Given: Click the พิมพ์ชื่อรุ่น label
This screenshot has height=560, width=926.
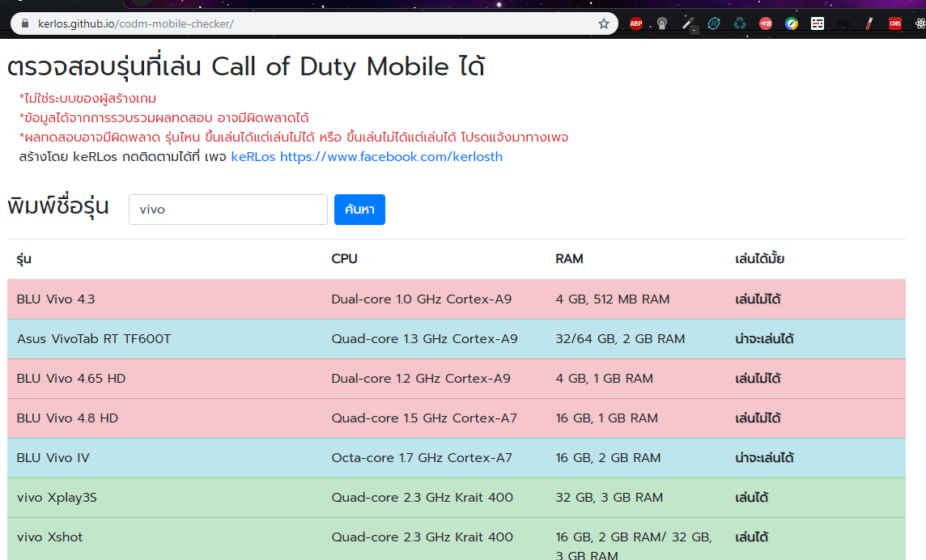Looking at the screenshot, I should (58, 206).
